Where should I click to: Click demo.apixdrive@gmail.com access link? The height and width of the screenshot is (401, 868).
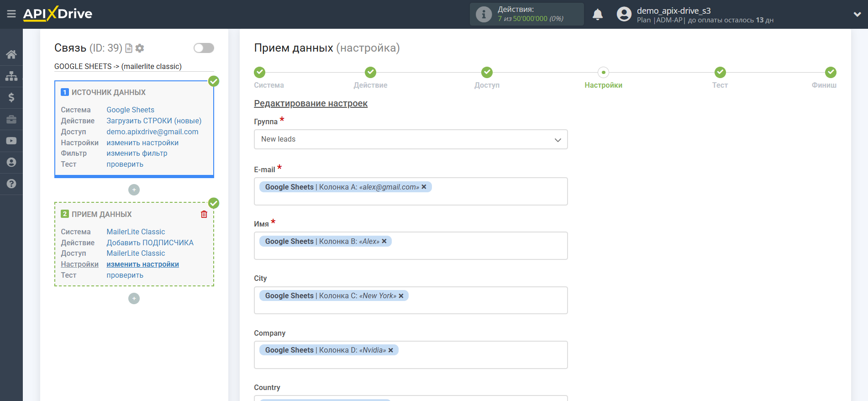(x=153, y=132)
